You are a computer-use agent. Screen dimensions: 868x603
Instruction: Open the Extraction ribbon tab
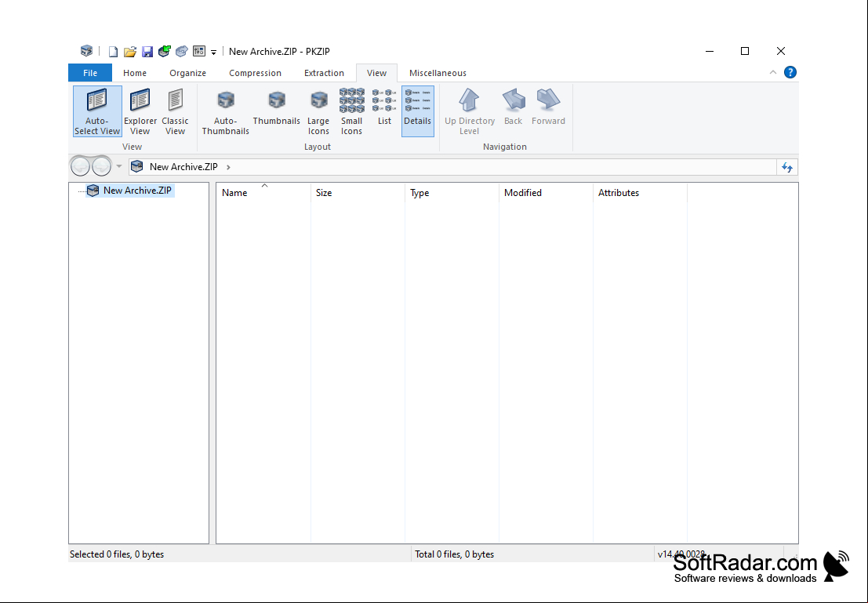(x=324, y=73)
